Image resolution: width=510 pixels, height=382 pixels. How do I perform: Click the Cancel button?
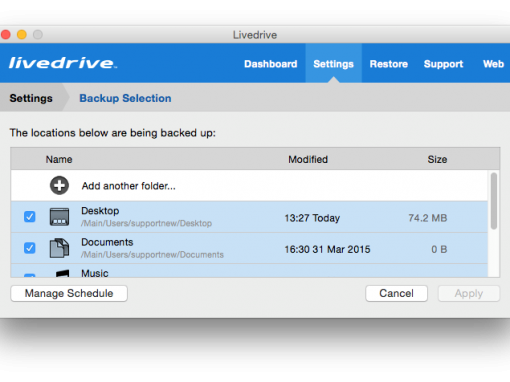(396, 293)
